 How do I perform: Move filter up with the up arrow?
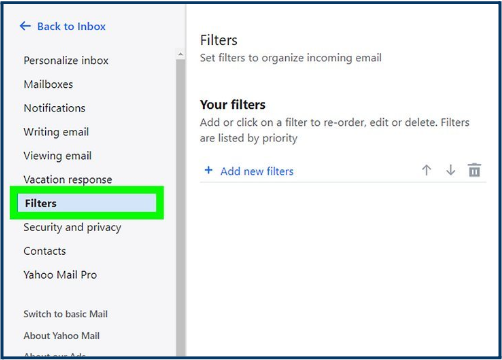point(426,170)
